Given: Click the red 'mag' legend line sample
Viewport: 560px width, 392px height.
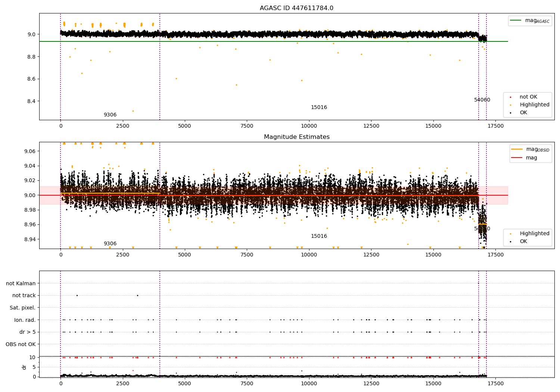Looking at the screenshot, I should coord(517,158).
